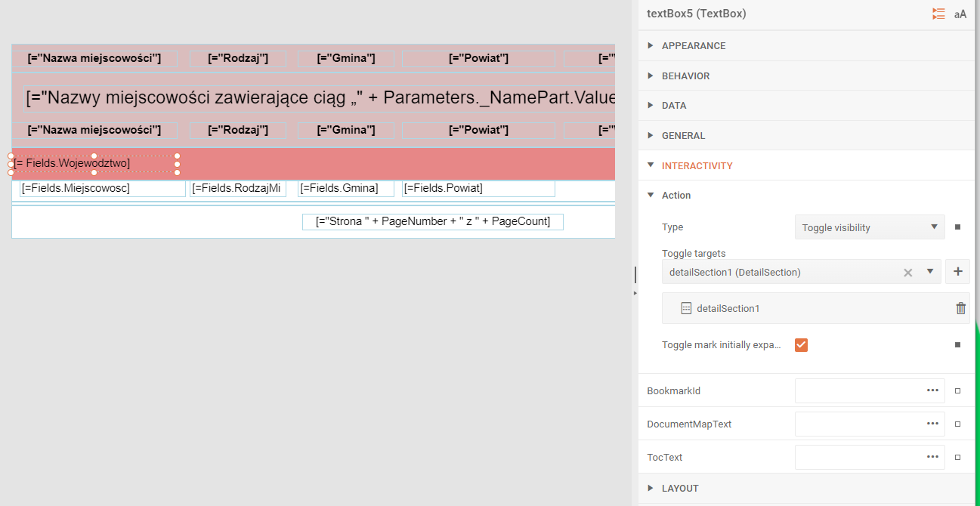Viewport: 980px width, 506px height.
Task: Add new toggle target with plus button
Action: (957, 272)
